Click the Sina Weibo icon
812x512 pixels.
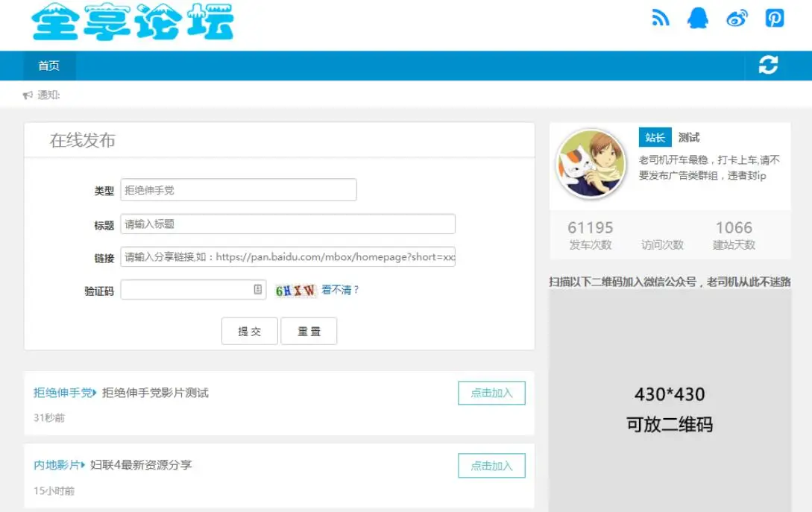coord(736,18)
